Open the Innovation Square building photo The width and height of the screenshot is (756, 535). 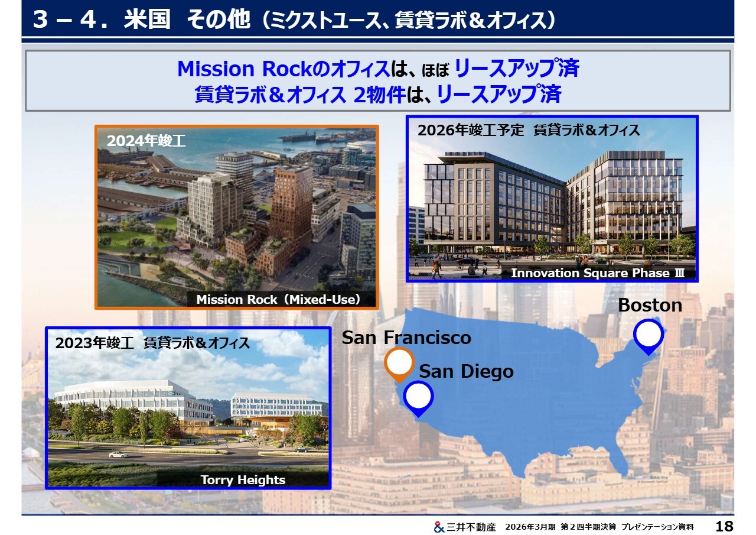coord(552,204)
